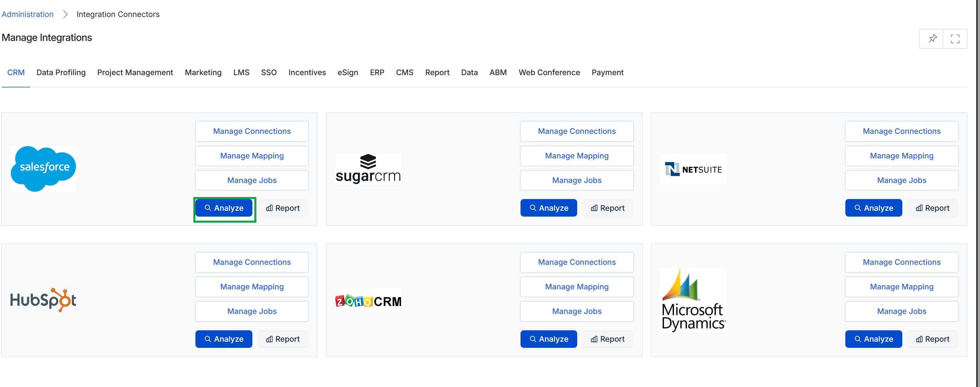Open Manage Mapping for NetSuite
The height and width of the screenshot is (387, 980).
[x=902, y=156]
